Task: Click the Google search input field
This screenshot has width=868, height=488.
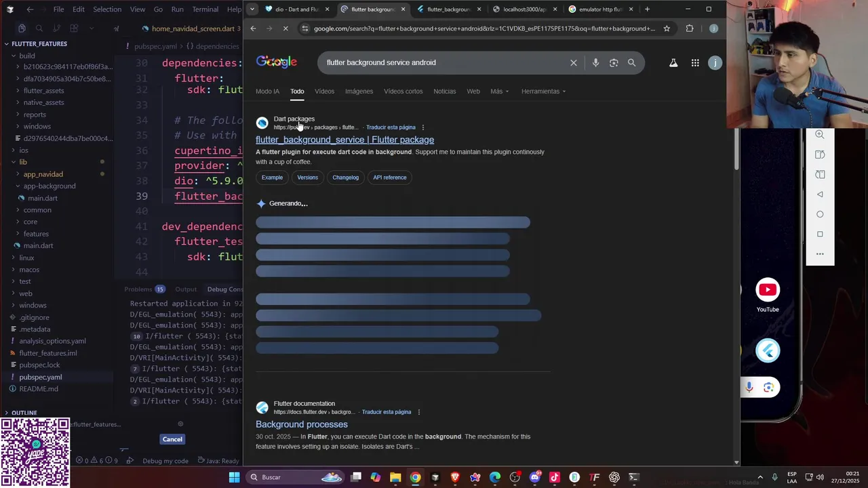Action: click(x=444, y=62)
